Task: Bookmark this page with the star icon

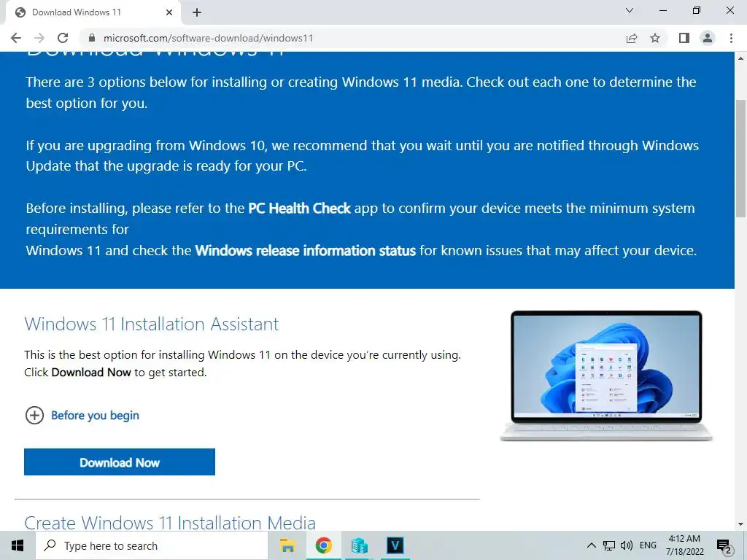Action: pos(655,38)
